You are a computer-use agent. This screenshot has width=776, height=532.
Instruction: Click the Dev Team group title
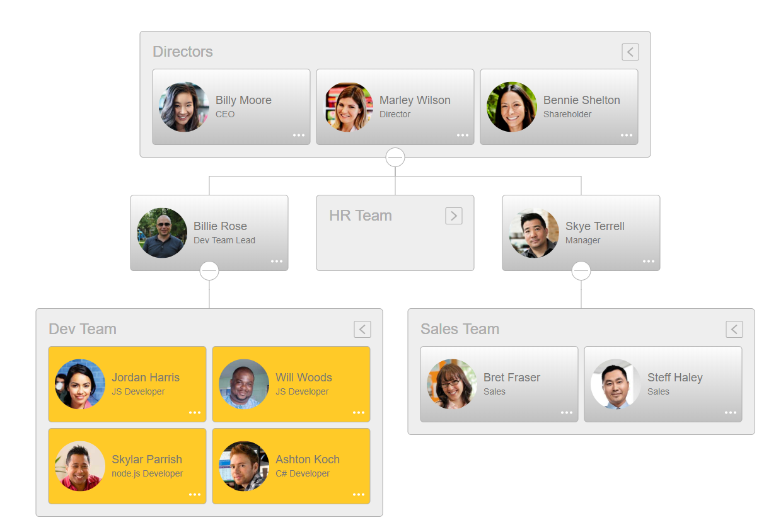tap(83, 329)
